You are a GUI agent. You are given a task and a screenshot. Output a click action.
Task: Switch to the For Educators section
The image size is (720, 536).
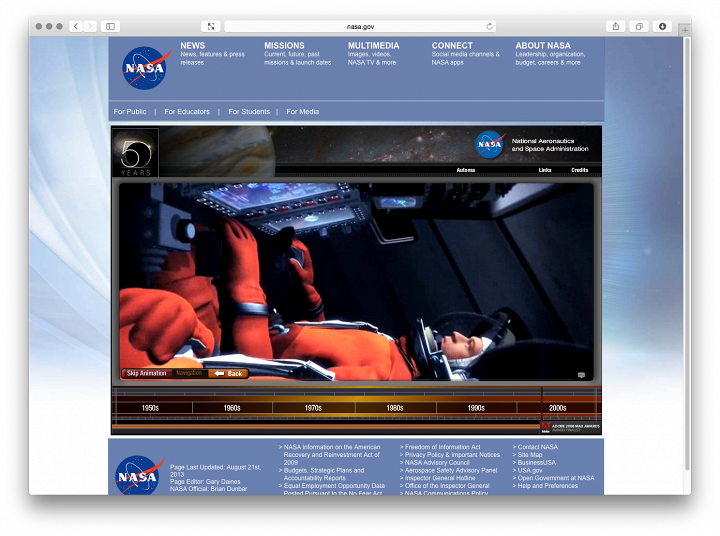tap(187, 112)
